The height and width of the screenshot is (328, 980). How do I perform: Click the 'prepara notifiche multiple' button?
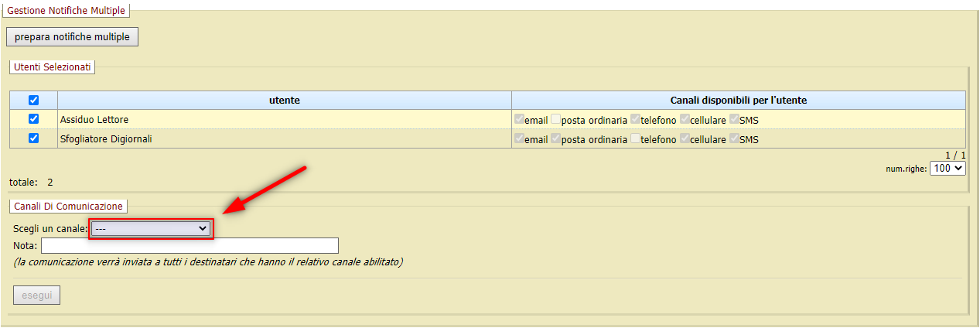point(72,36)
